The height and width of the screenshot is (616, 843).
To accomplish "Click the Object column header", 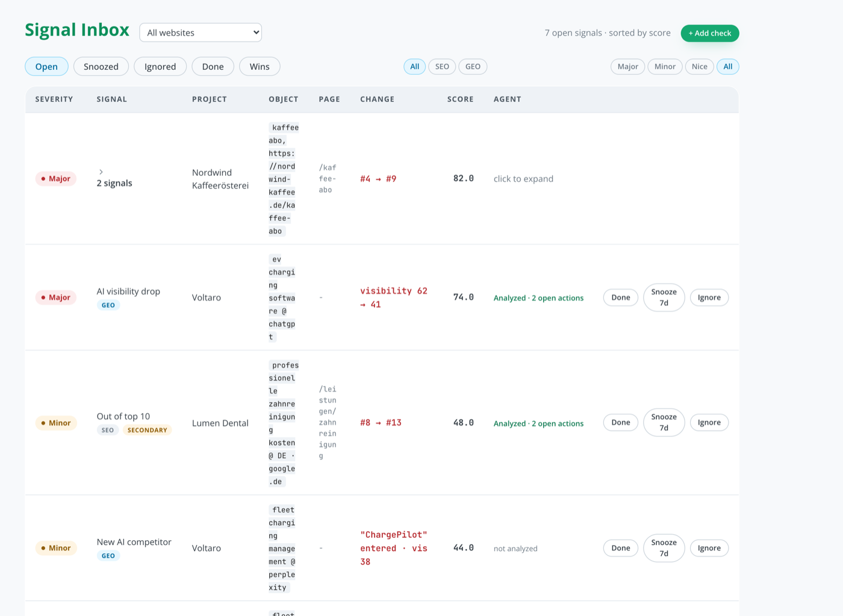I will tap(284, 99).
